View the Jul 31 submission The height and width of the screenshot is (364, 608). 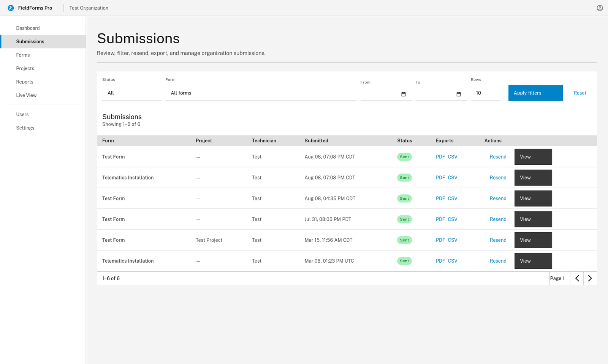click(533, 219)
